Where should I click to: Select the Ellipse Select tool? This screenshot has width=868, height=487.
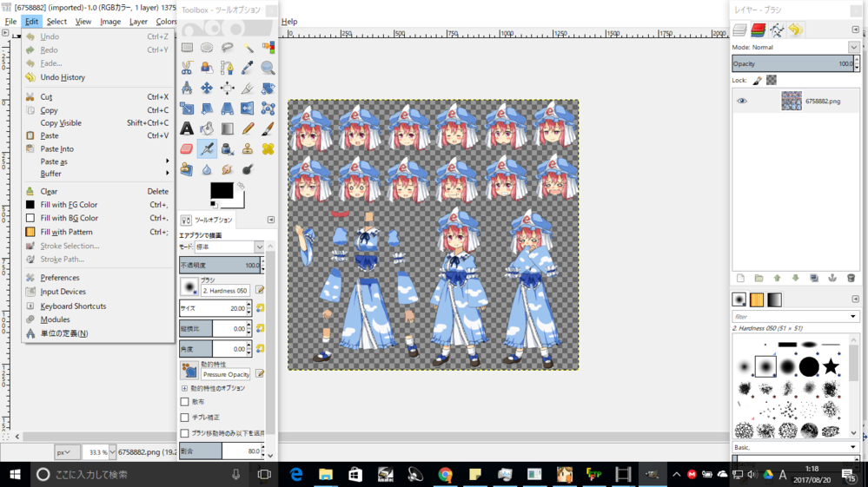coord(207,48)
